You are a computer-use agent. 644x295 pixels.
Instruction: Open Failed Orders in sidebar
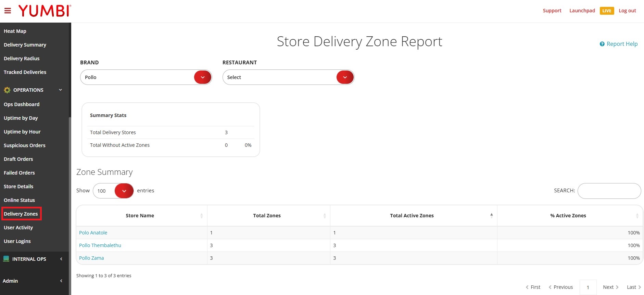click(x=19, y=173)
